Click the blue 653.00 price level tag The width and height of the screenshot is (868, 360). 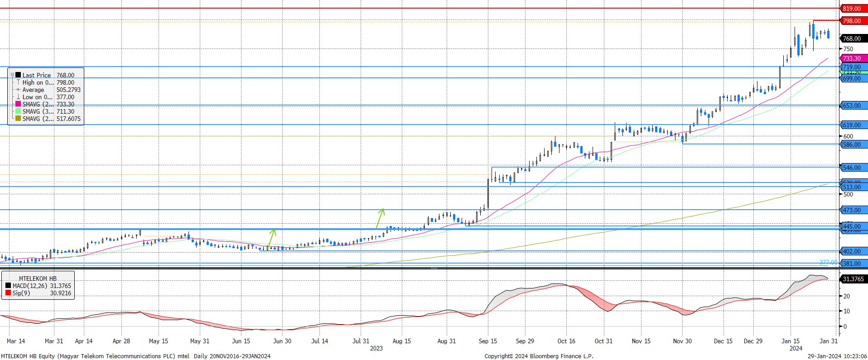pos(854,106)
